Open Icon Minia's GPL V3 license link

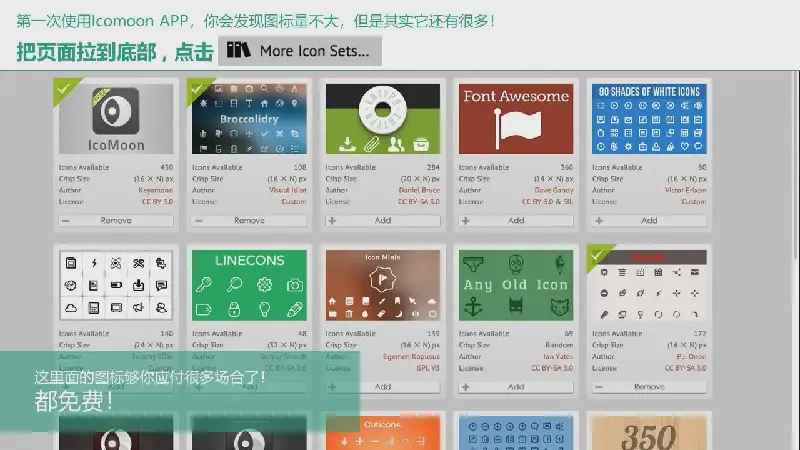[x=428, y=368]
